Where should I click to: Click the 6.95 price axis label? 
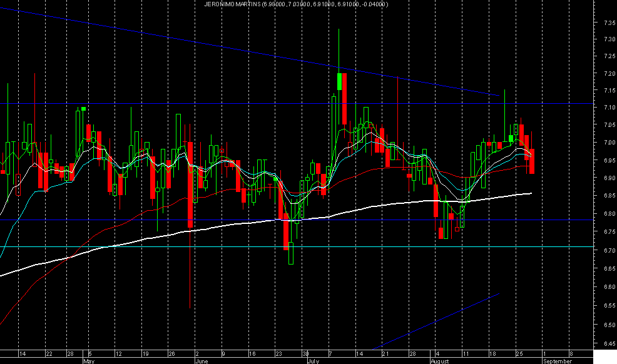click(609, 160)
